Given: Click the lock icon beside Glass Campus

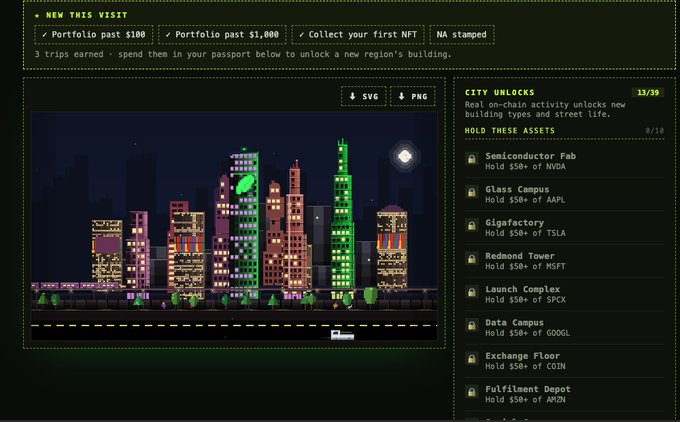Looking at the screenshot, I should tap(471, 192).
